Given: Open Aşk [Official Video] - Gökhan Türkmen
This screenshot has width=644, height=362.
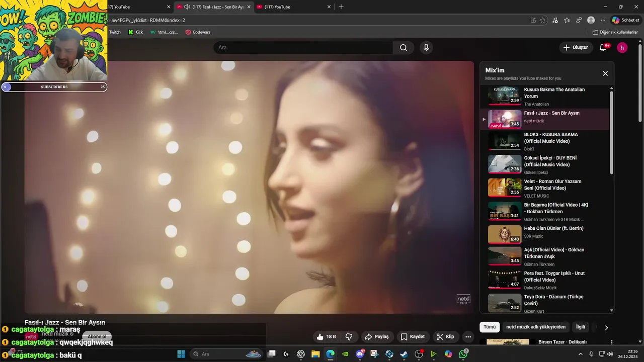Looking at the screenshot, I should [x=546, y=256].
